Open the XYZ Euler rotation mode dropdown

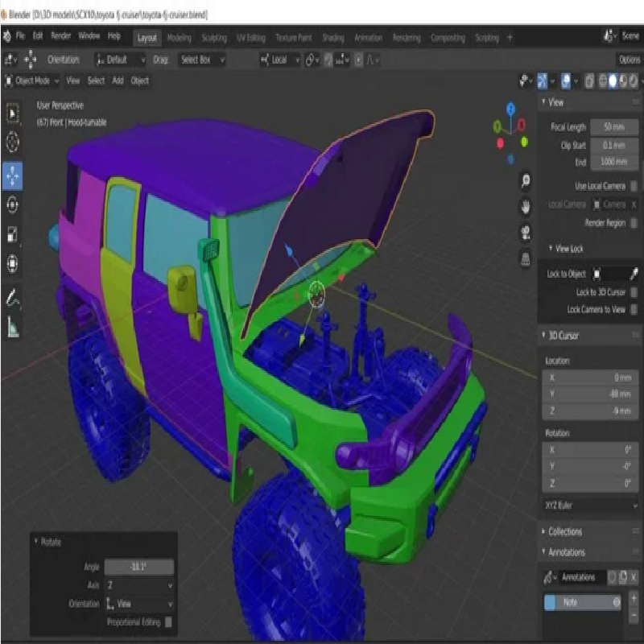point(591,506)
